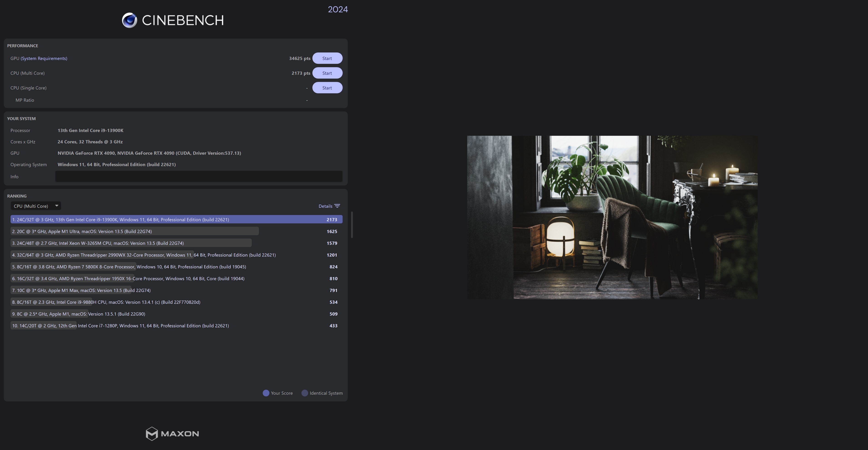The image size is (868, 450).
Task: Click inside the Info text field
Action: [x=198, y=176]
